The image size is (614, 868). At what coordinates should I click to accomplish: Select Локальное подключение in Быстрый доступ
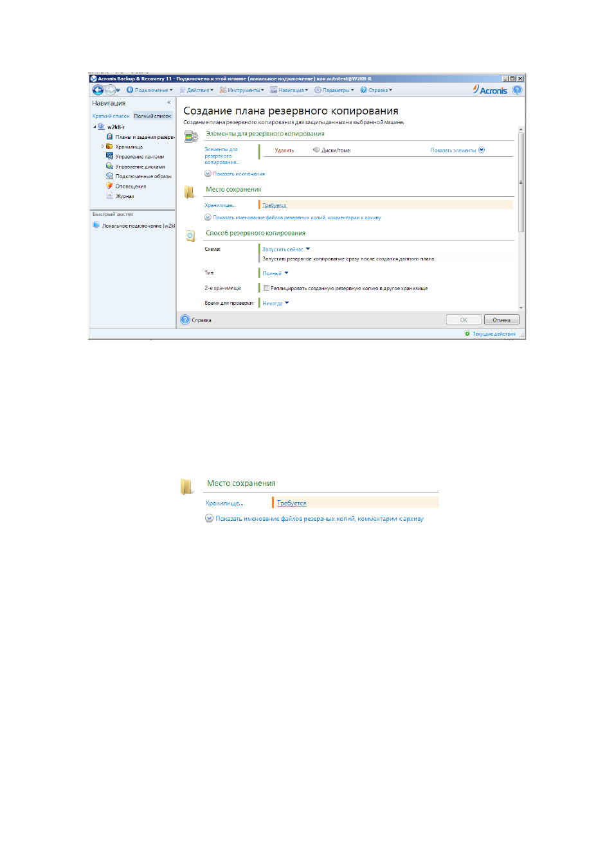point(138,226)
